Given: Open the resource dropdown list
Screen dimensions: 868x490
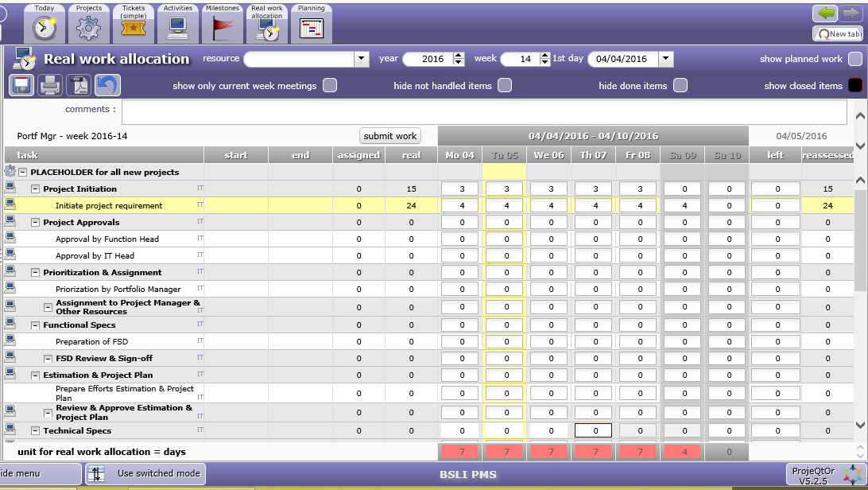Looking at the screenshot, I should point(362,59).
